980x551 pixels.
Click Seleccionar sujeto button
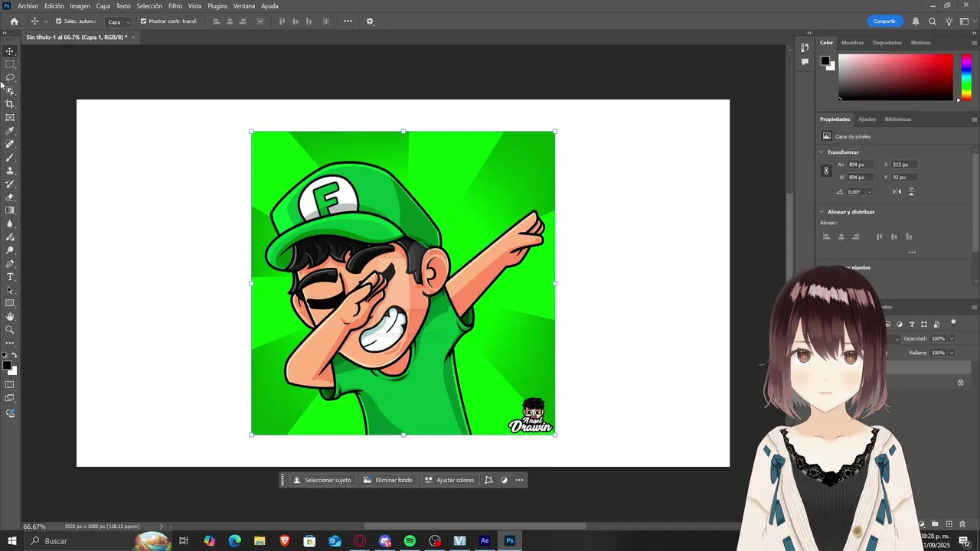point(322,480)
